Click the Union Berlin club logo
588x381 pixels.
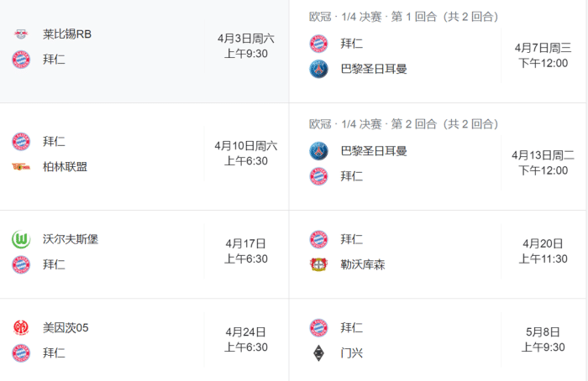[21, 166]
